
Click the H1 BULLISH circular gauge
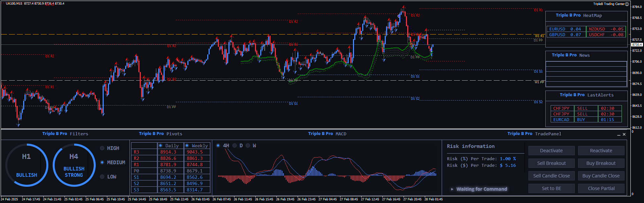(x=27, y=165)
